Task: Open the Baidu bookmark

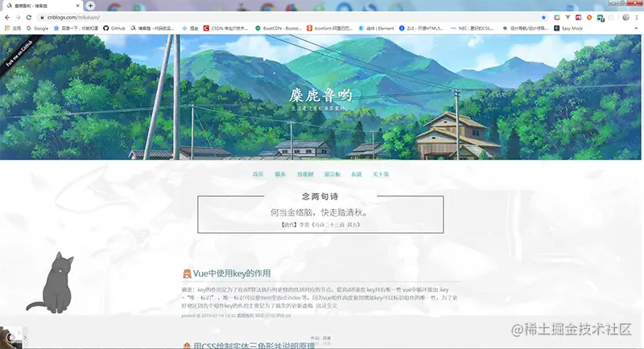Action: (x=76, y=28)
